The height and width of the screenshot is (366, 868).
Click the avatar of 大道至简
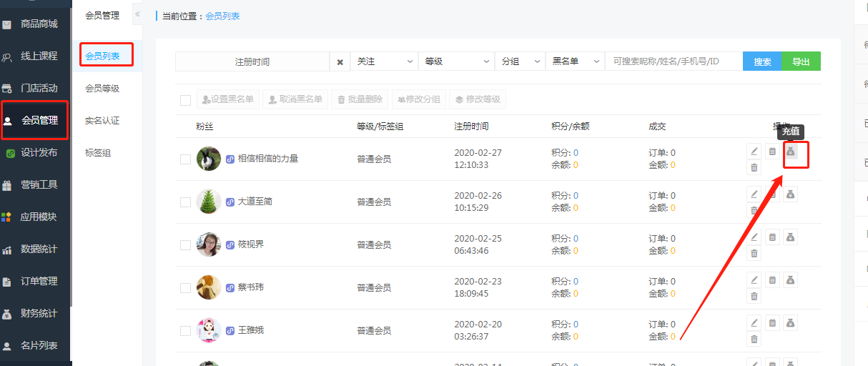[208, 202]
